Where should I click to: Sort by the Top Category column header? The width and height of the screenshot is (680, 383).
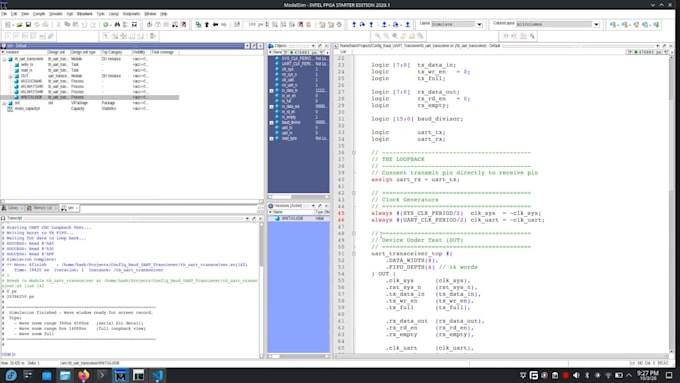coord(112,52)
